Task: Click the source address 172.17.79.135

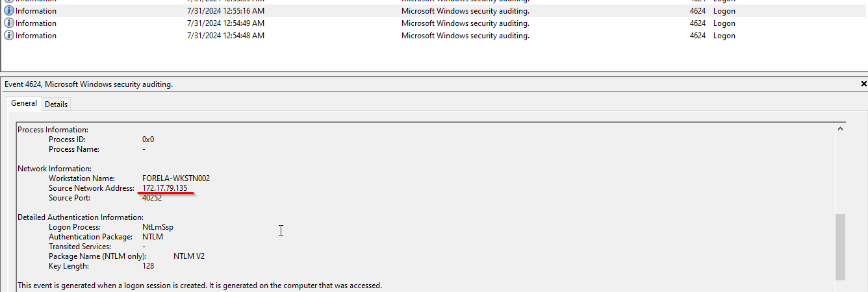Action: (x=165, y=188)
